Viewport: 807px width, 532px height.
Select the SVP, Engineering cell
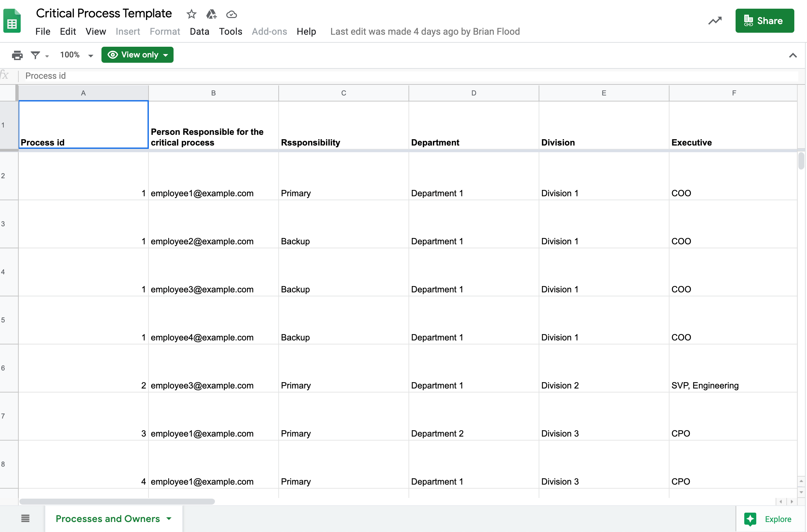click(x=733, y=368)
